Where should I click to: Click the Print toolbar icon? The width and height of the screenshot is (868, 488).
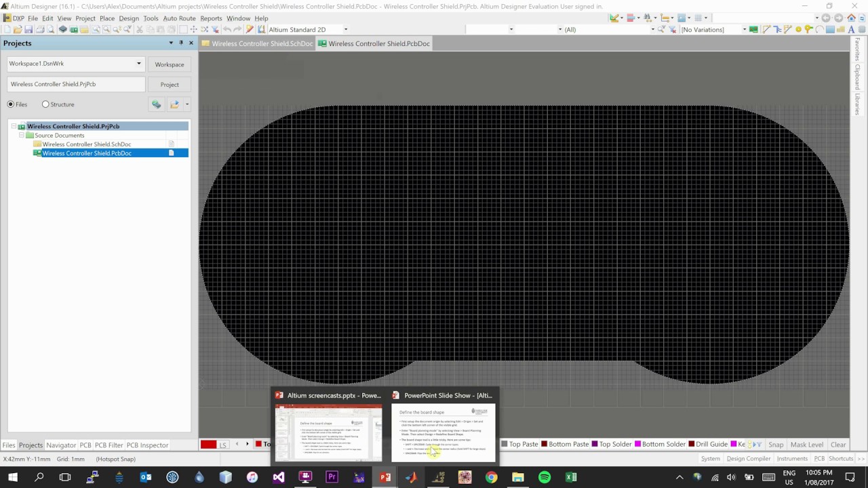[40, 30]
